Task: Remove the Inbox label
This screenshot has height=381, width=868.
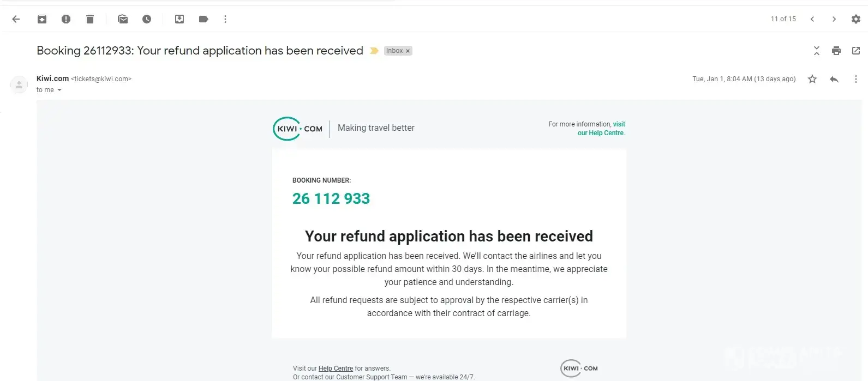Action: [408, 51]
